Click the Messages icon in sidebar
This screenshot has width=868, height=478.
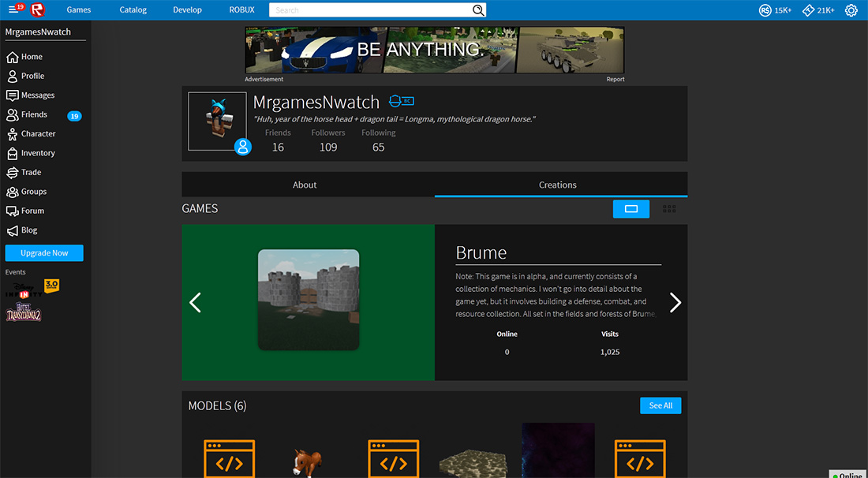click(12, 95)
